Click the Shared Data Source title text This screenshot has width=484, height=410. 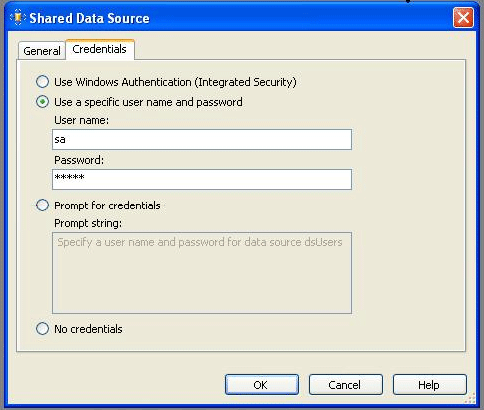click(x=89, y=18)
